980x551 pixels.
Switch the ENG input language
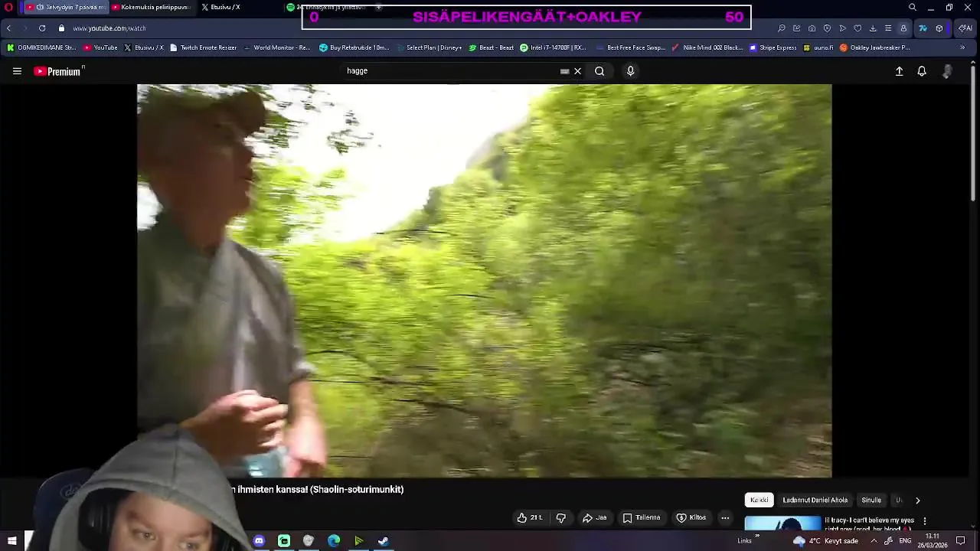click(x=905, y=541)
